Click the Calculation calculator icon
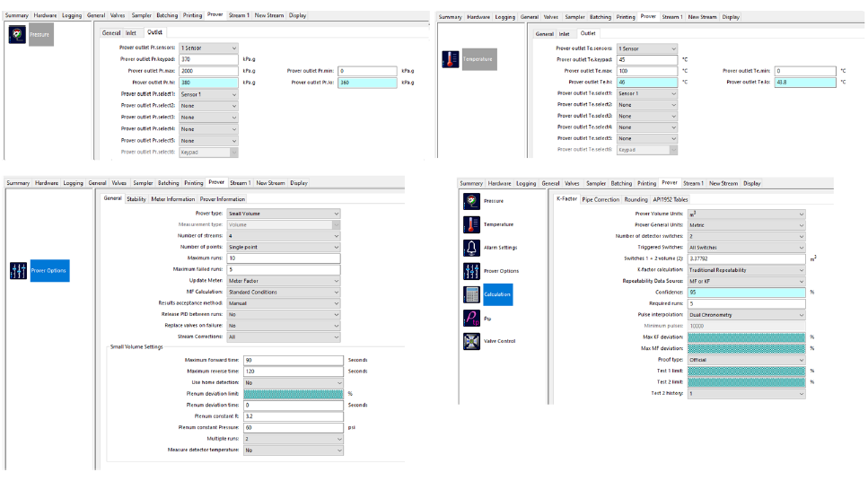 pyautogui.click(x=471, y=294)
